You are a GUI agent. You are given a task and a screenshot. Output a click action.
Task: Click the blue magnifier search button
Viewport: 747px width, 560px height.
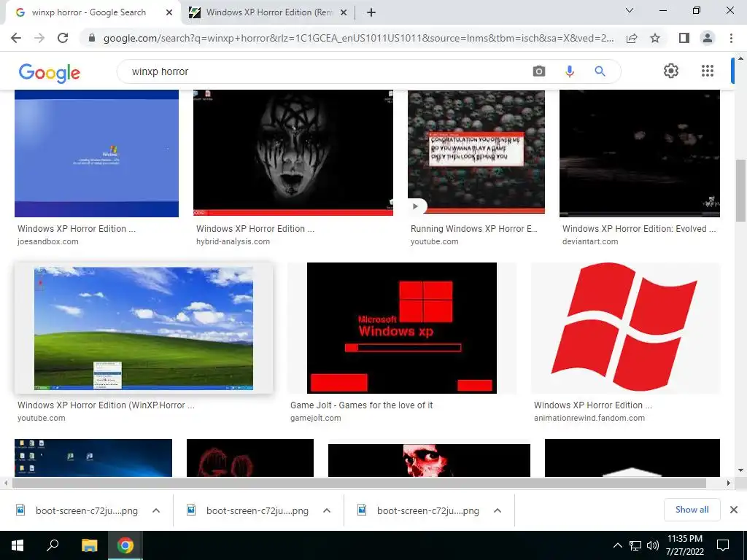tap(600, 71)
